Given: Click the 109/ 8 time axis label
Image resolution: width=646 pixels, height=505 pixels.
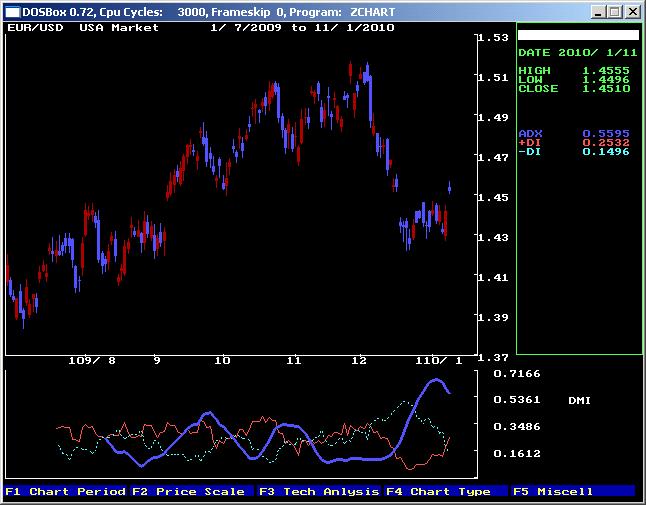Looking at the screenshot, I should click(x=92, y=361).
